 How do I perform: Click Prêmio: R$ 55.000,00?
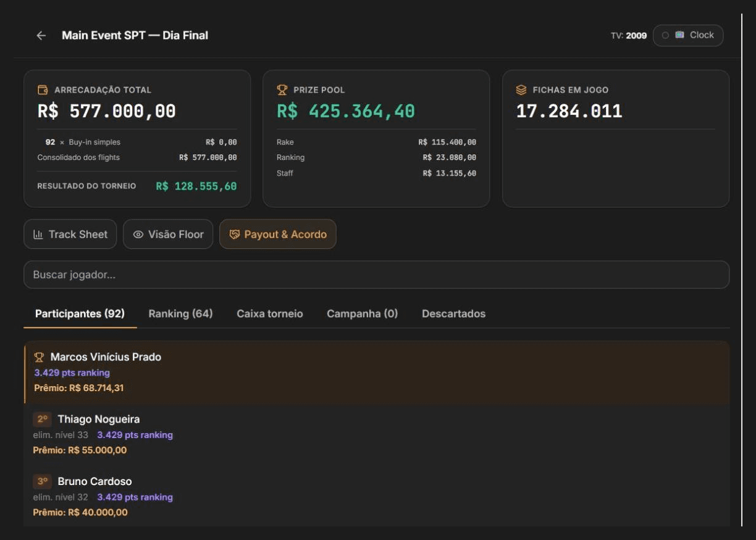click(x=80, y=450)
